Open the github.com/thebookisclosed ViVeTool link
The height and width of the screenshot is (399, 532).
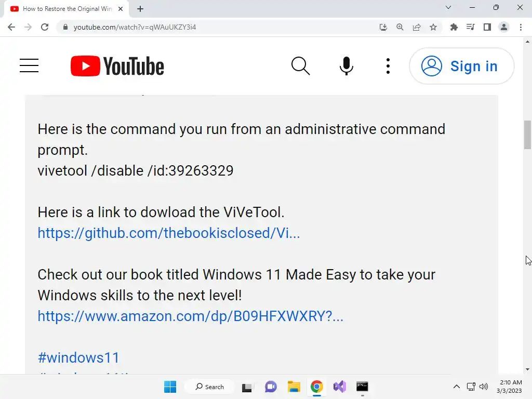tap(169, 233)
